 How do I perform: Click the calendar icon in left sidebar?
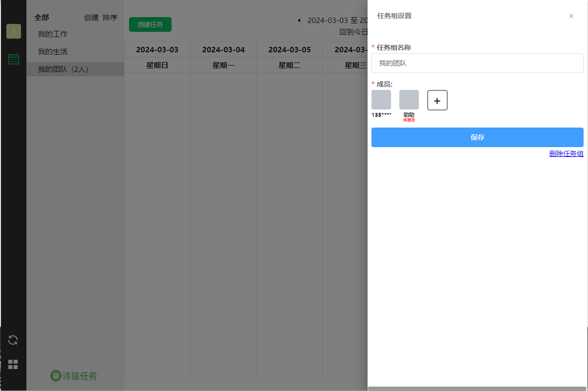pos(14,59)
